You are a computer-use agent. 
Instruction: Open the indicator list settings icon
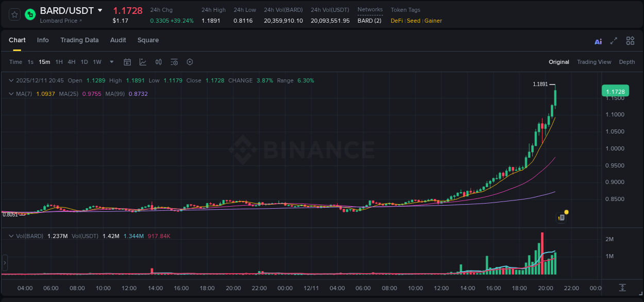[174, 61]
